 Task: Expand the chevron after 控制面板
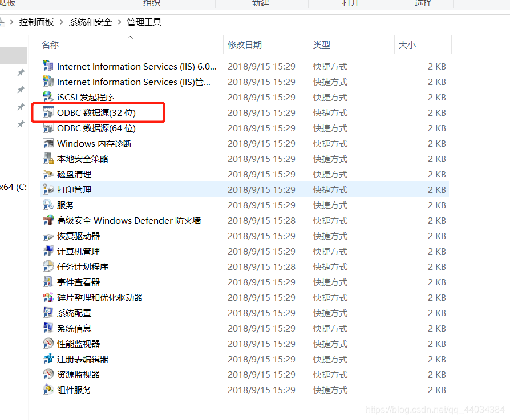pyautogui.click(x=61, y=22)
